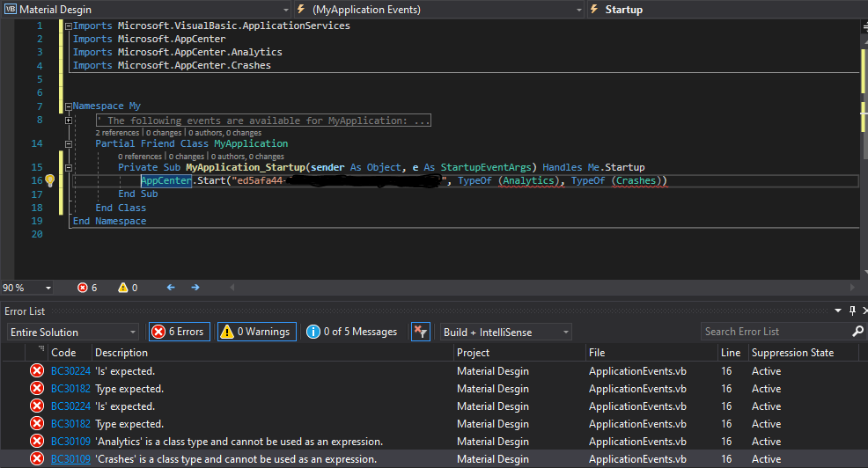Image resolution: width=868 pixels, height=468 pixels.
Task: Open the Startup member dropdown
Action: [x=727, y=10]
